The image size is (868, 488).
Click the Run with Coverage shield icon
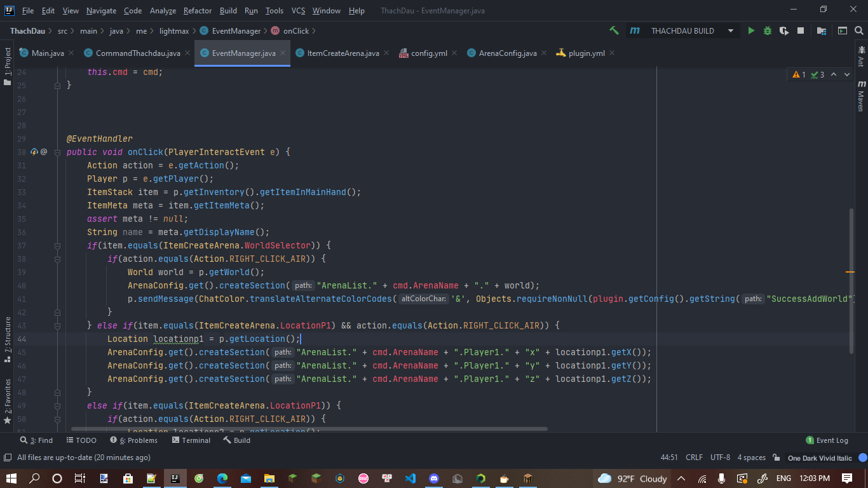point(784,30)
